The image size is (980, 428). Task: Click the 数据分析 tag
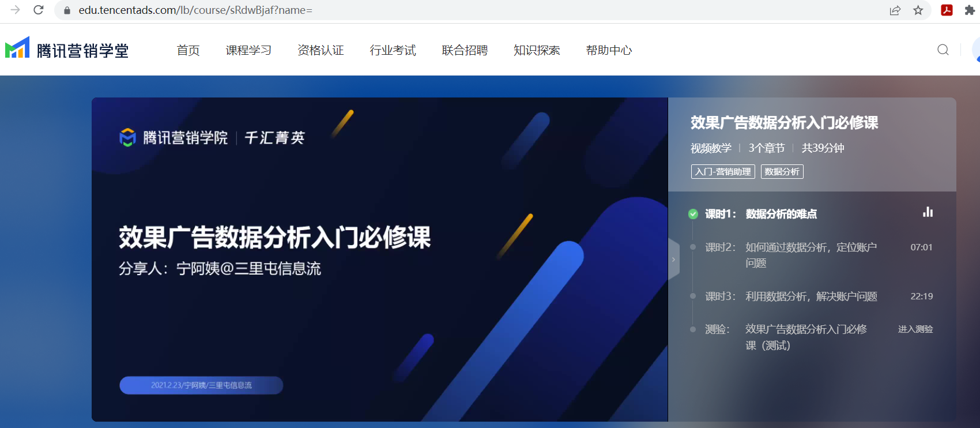(x=782, y=172)
